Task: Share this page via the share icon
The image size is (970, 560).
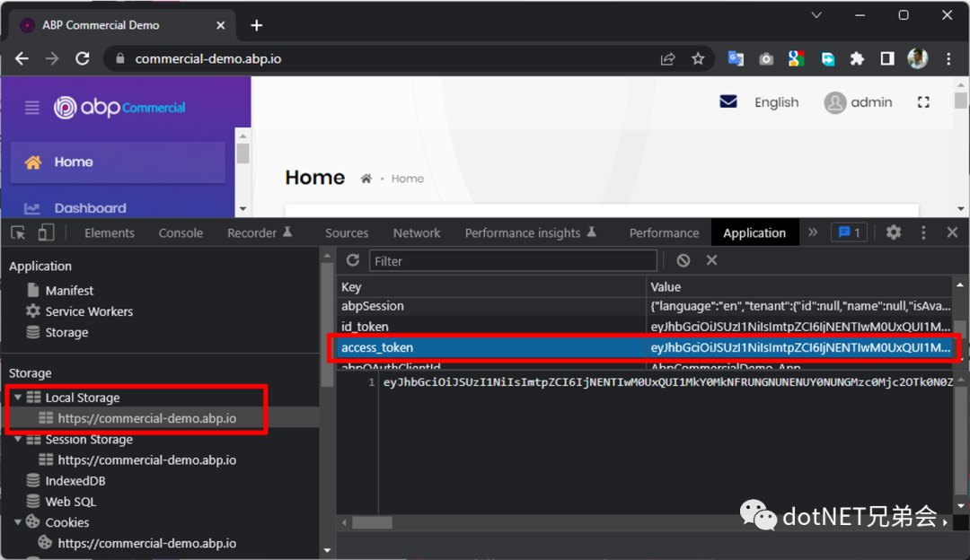Action: 667,58
